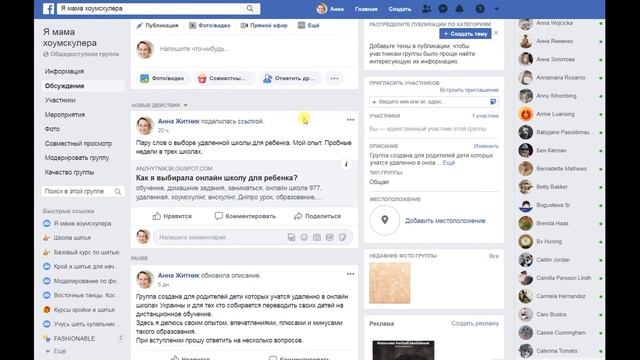Screen dimensions: 640x360
Task: Open FASHIONABLE quick link
Action: tap(74, 339)
